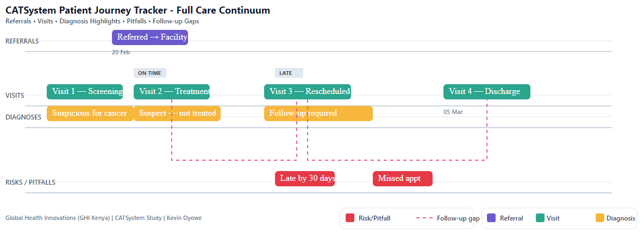644x233 pixels.
Task: Click the orange Diagnosis legend swatch
Action: (x=600, y=218)
